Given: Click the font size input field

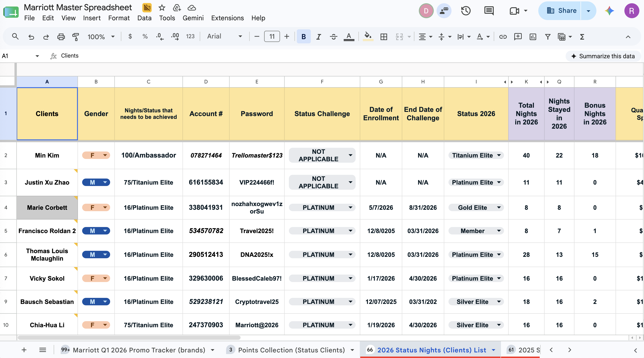Looking at the screenshot, I should 272,37.
